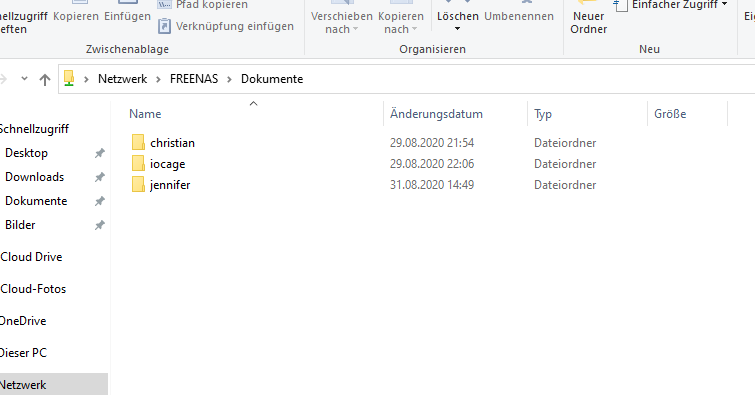Click the Verknüpfung einfügen icon
The height and width of the screenshot is (395, 755).
click(164, 26)
